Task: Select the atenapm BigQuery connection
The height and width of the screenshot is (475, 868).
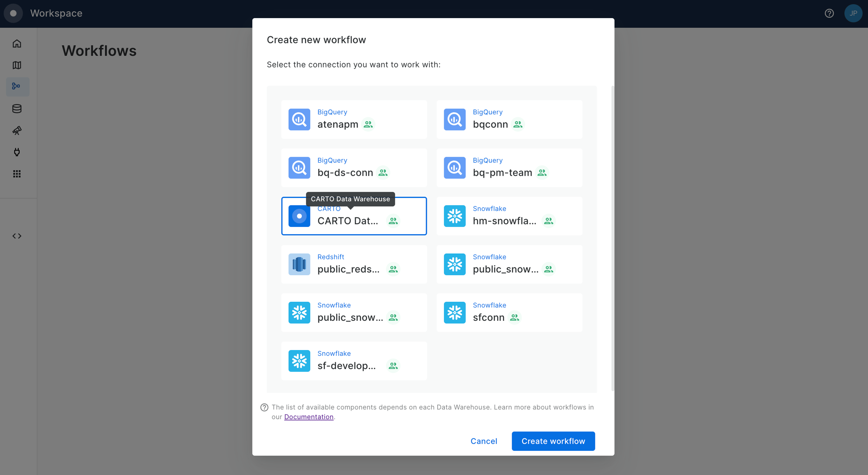Action: click(x=354, y=120)
